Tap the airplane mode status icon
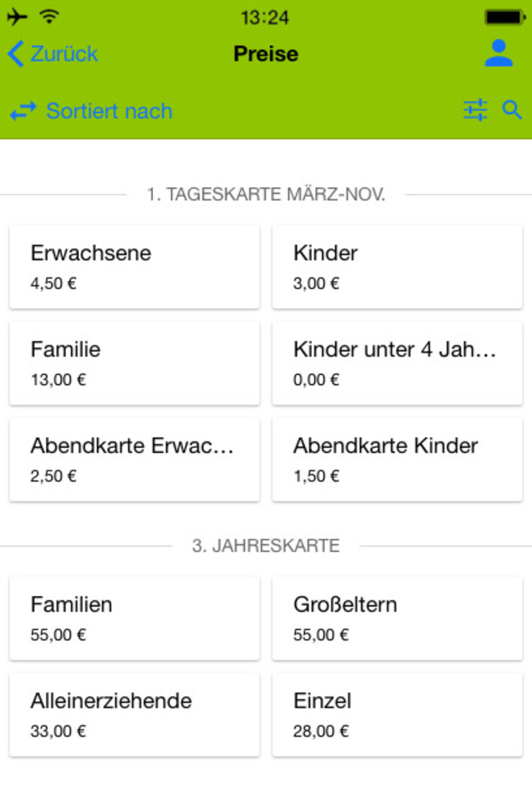The image size is (532, 798). click(x=17, y=17)
